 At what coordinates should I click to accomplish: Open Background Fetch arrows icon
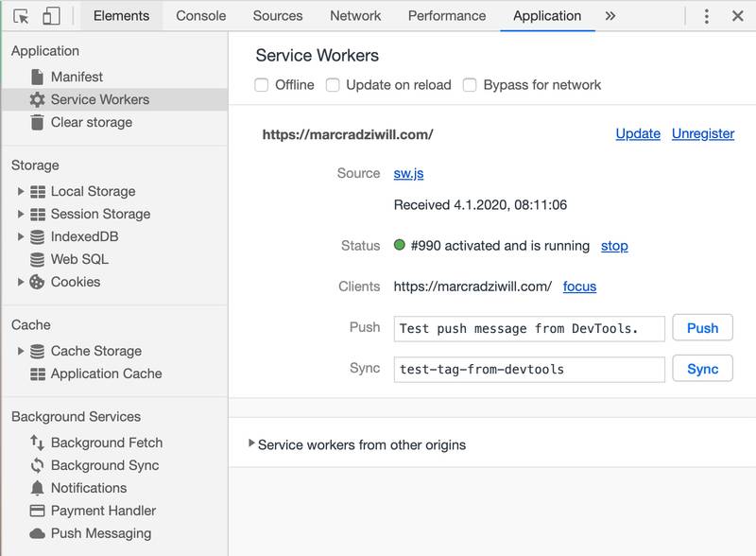tap(38, 443)
